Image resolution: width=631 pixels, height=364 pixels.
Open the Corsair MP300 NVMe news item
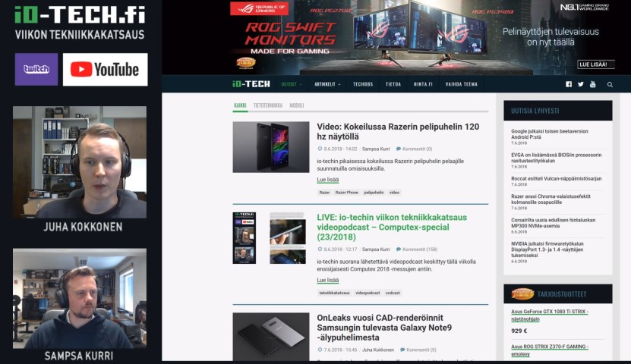click(x=554, y=223)
